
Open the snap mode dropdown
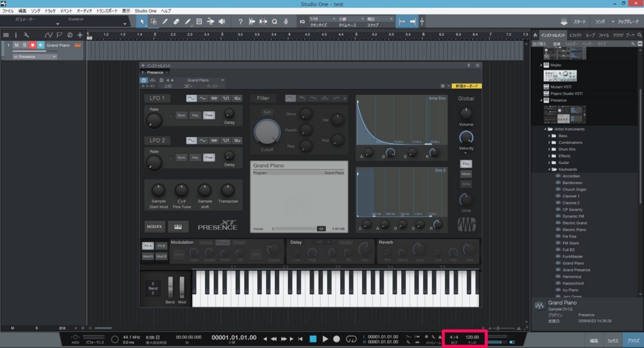[380, 19]
